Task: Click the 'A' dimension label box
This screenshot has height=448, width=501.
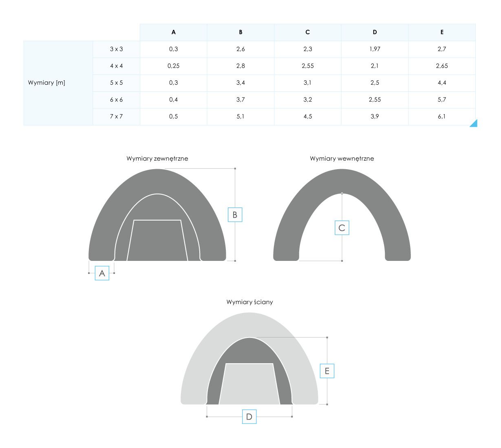Action: tap(102, 273)
